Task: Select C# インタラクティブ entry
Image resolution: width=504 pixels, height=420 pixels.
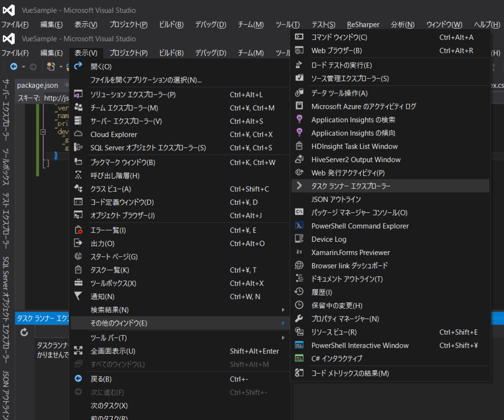Action: (x=390, y=358)
